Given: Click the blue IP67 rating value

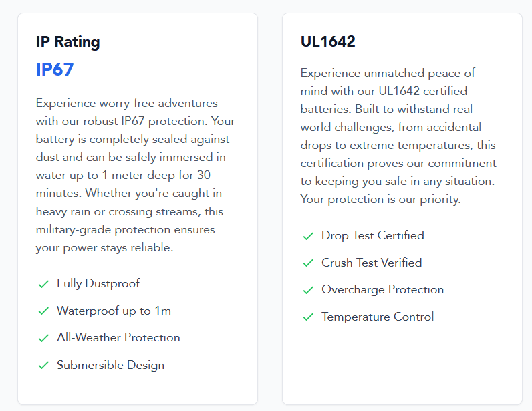Looking at the screenshot, I should [x=55, y=70].
